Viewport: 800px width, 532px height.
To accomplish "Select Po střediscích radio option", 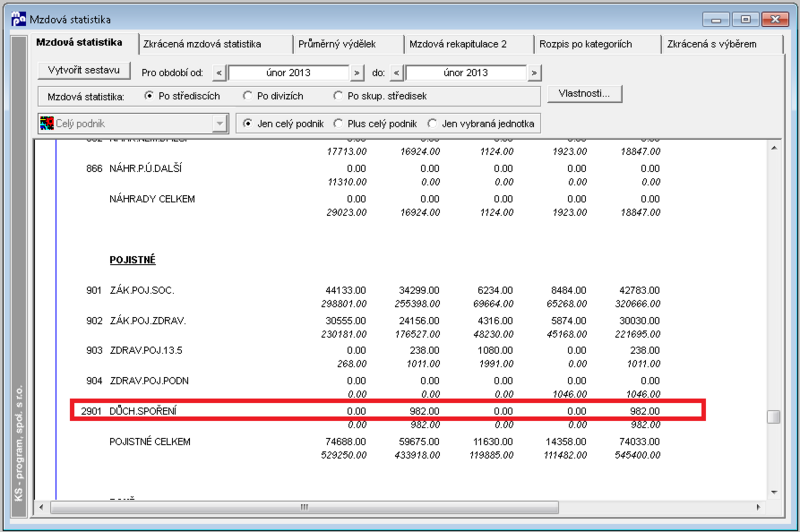I will (x=182, y=96).
